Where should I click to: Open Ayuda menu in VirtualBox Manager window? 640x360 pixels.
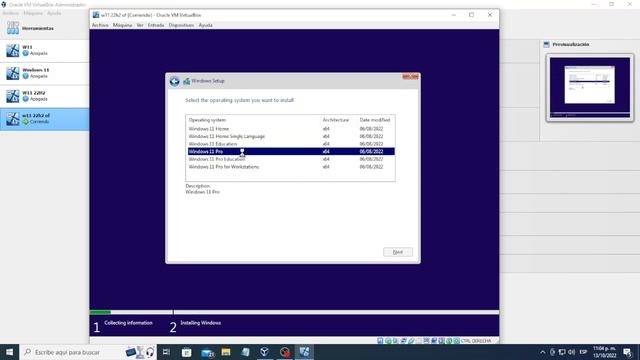tap(54, 13)
